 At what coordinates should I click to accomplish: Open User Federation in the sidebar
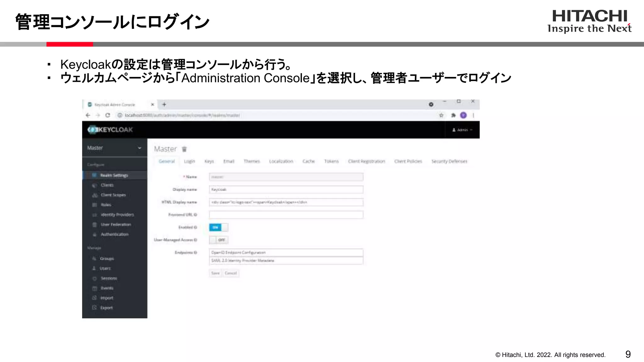(x=116, y=224)
